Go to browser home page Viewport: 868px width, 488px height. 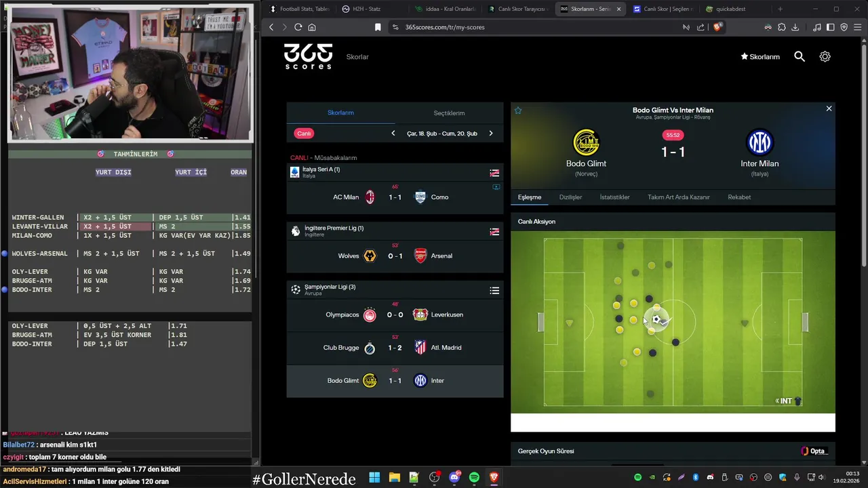312,27
